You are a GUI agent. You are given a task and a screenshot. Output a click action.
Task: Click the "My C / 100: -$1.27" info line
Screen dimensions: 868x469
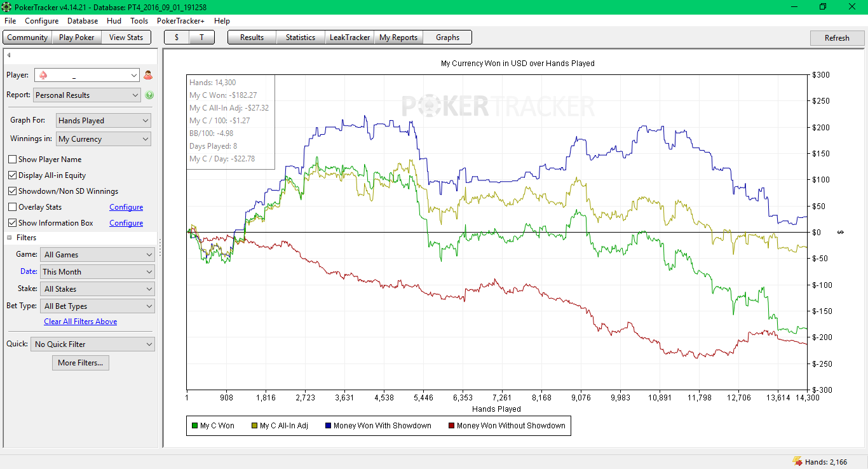pos(220,121)
